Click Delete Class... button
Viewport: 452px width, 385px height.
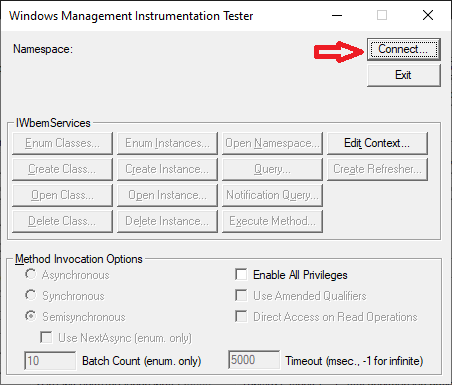62,221
